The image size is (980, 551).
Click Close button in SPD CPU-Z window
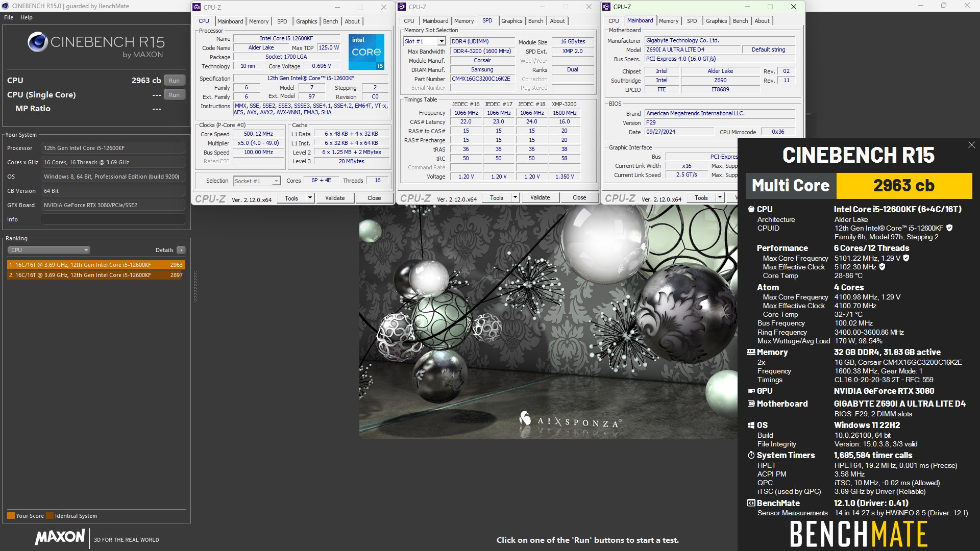579,197
